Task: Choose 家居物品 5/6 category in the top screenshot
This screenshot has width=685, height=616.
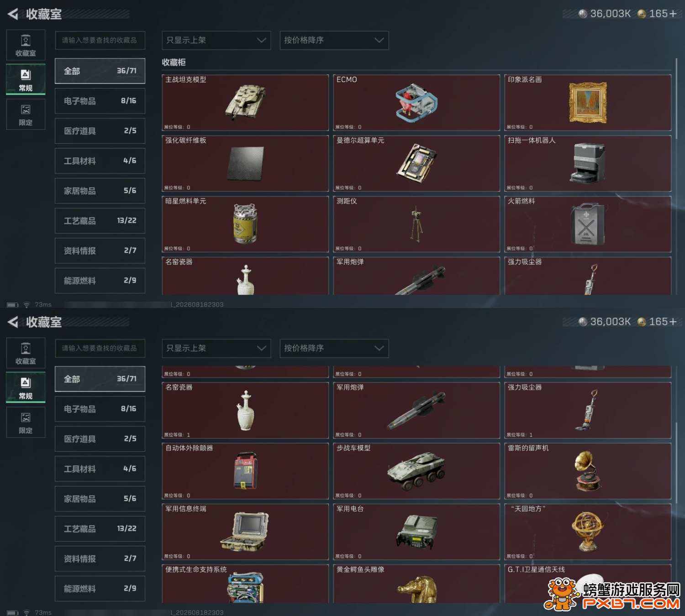Action: (100, 191)
